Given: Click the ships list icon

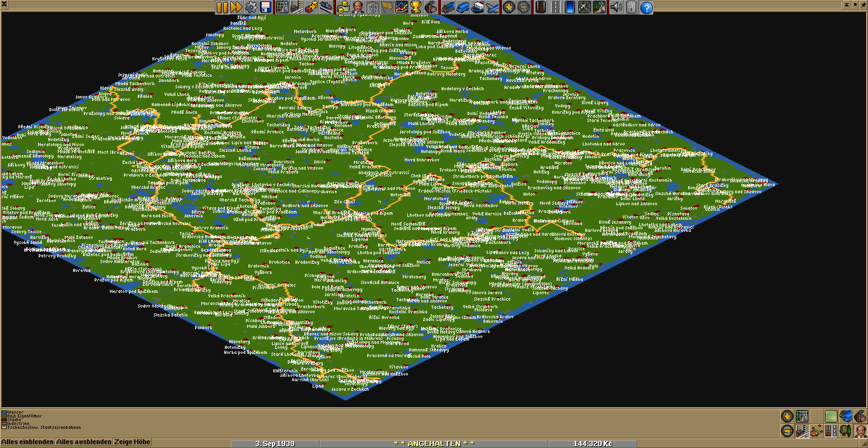Looking at the screenshot, I should click(x=476, y=7).
